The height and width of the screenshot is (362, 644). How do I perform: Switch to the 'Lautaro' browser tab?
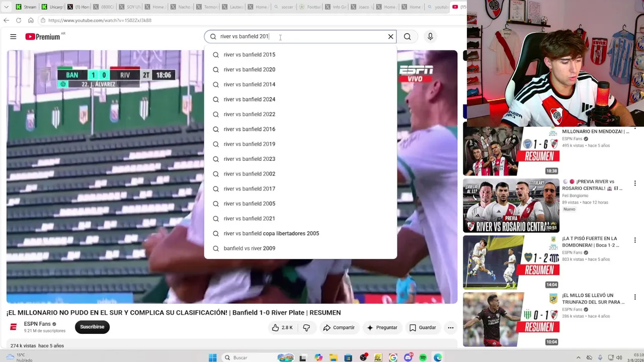point(232,7)
